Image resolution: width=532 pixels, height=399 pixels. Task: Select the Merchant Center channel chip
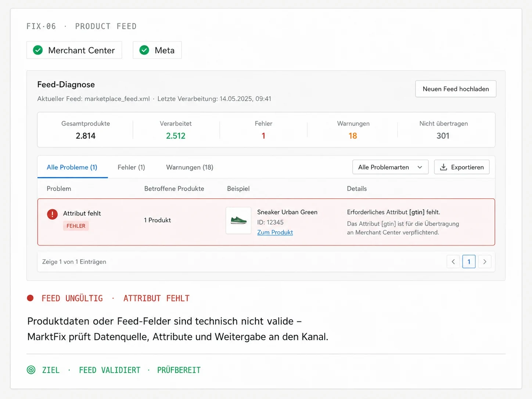(74, 50)
